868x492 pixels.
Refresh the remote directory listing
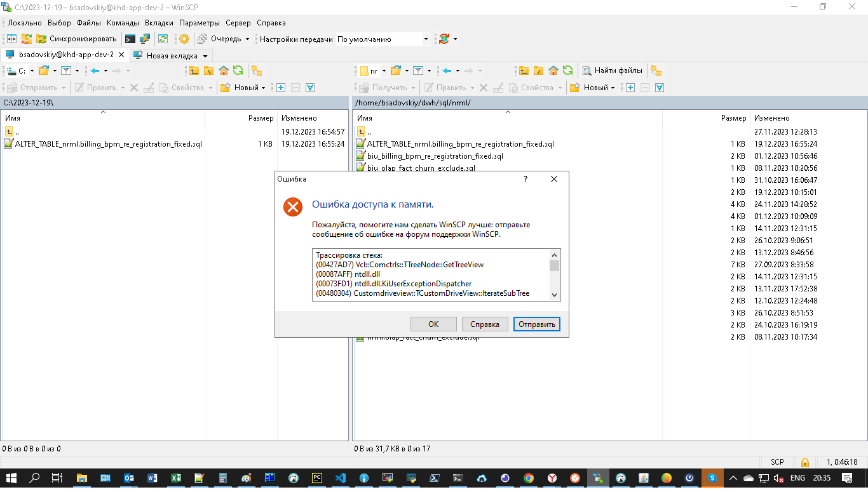(567, 70)
